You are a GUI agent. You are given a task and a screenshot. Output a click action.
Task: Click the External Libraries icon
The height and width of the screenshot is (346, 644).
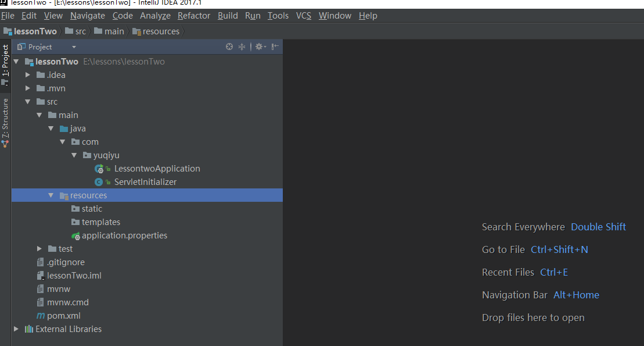pos(29,329)
